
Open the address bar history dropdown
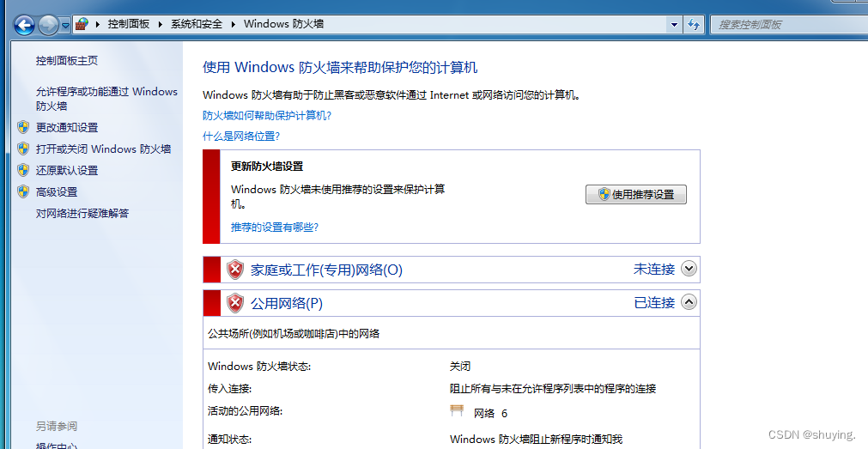(x=674, y=24)
